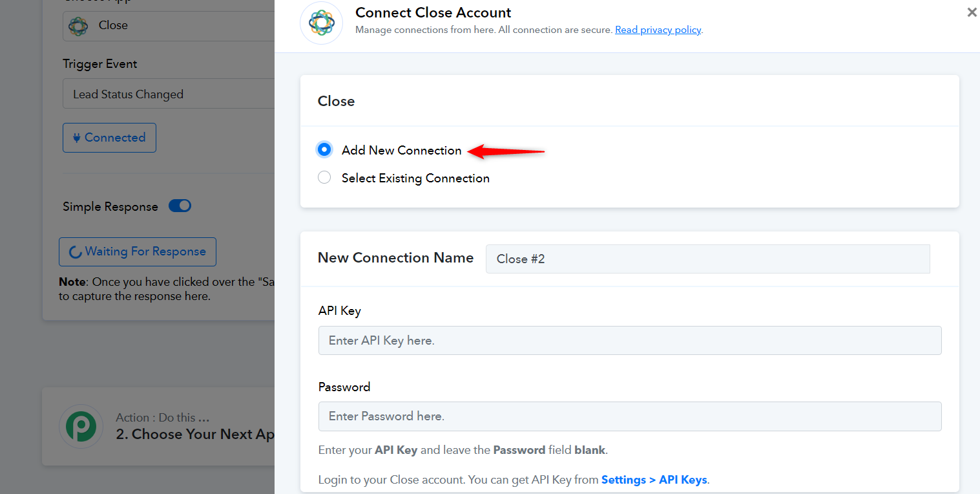Click the New Connection Name field

[x=708, y=259]
